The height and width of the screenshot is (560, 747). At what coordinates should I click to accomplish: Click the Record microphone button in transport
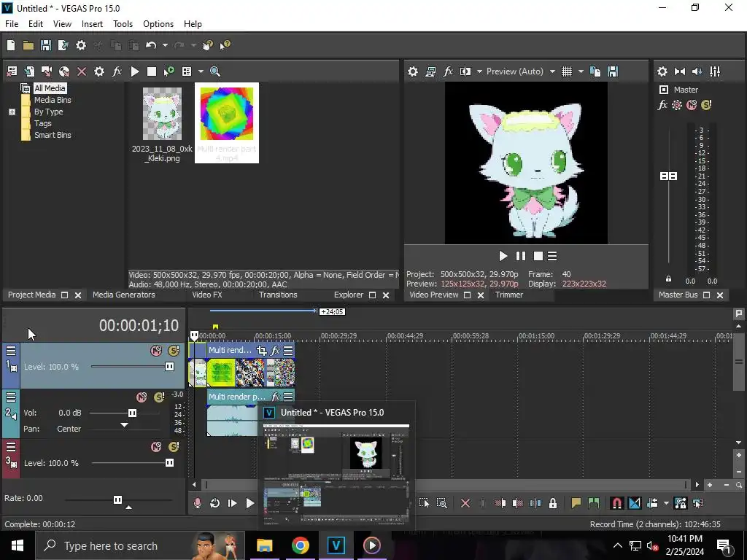point(197,503)
